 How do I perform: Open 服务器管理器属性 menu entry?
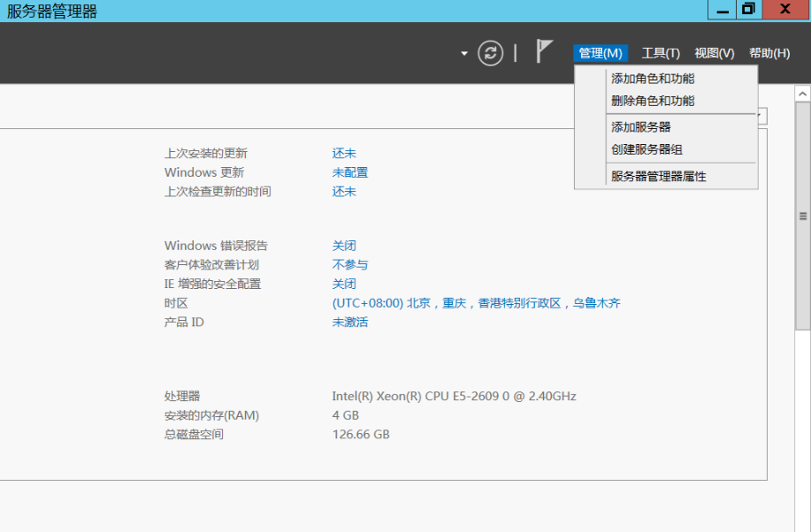click(x=659, y=176)
